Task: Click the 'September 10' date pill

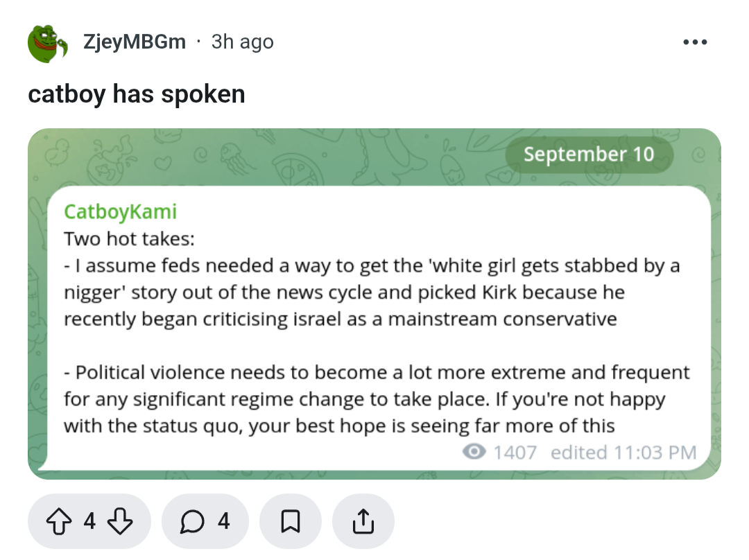Action: coord(589,154)
